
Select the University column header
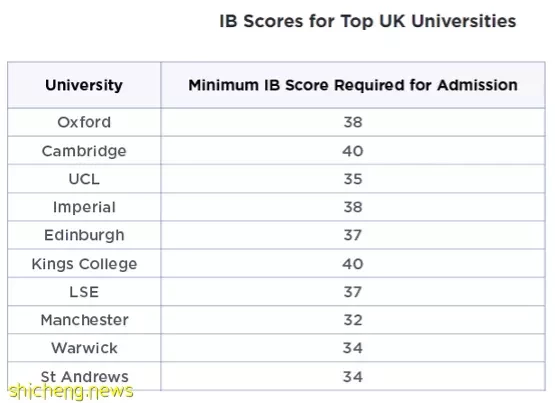[x=84, y=85]
